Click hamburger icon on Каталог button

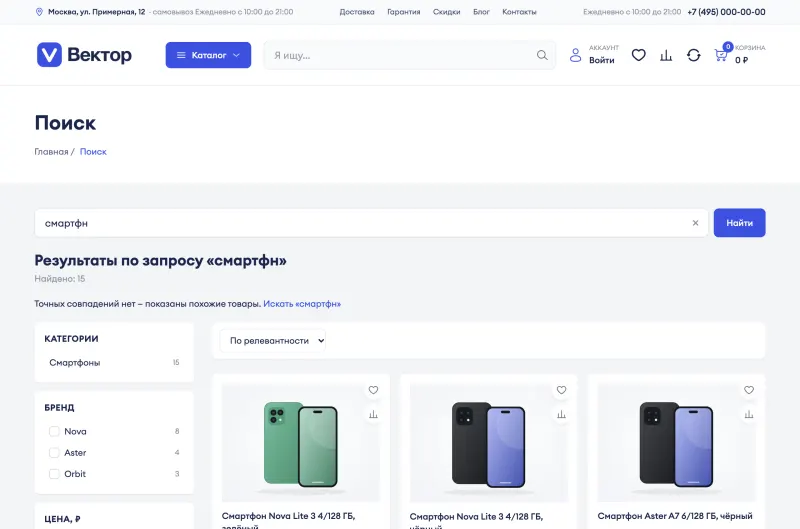pos(181,55)
